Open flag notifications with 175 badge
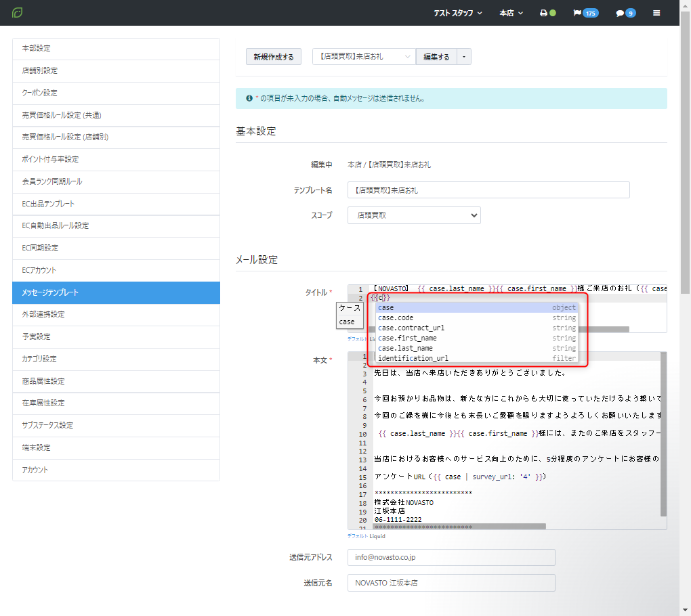Image resolution: width=691 pixels, height=616 pixels. click(585, 14)
